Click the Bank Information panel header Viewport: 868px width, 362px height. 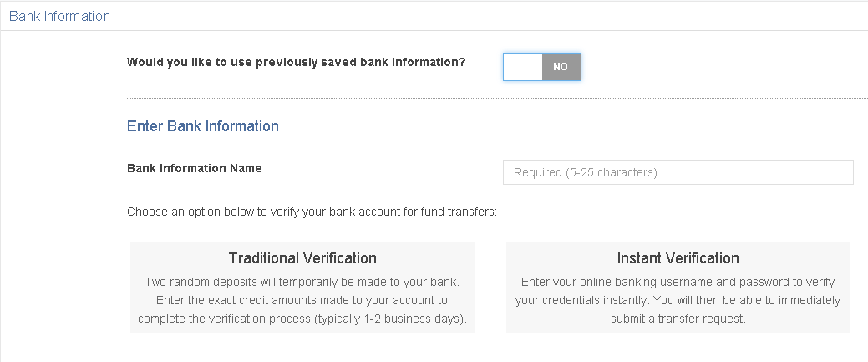click(59, 16)
